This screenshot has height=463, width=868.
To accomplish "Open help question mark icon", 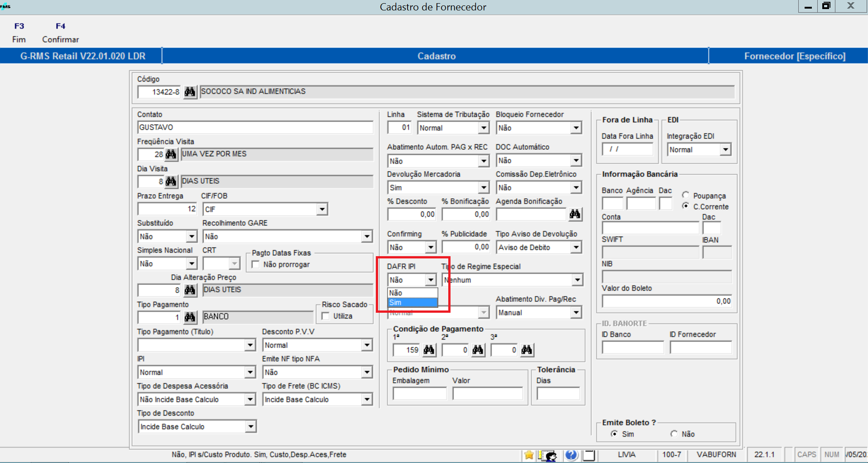I will [x=571, y=455].
